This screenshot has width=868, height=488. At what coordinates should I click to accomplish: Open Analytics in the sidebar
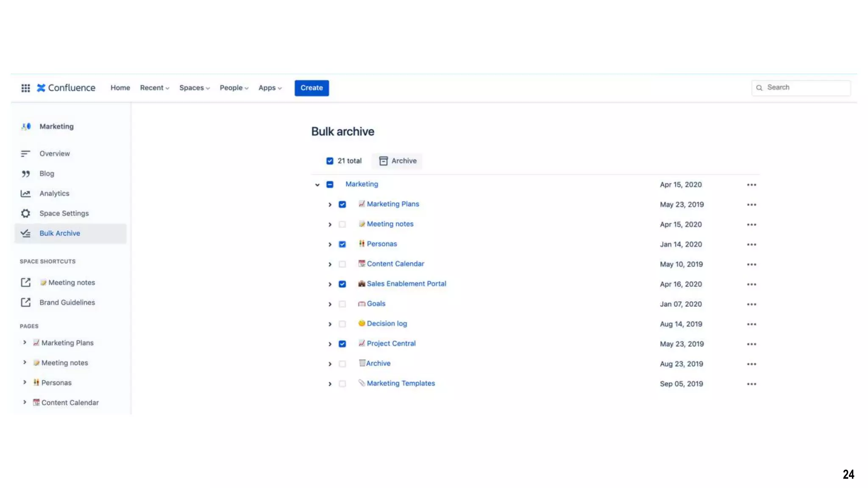point(54,194)
